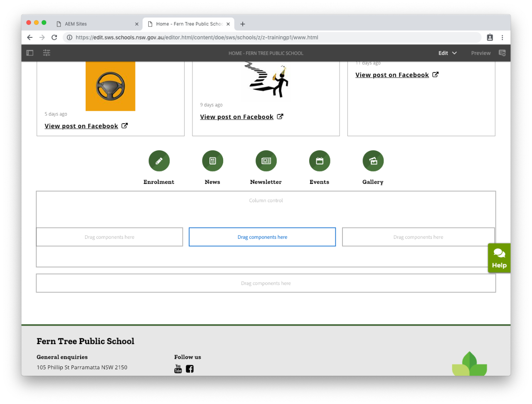
Task: Open the Chrome three-dot menu
Action: tap(502, 37)
